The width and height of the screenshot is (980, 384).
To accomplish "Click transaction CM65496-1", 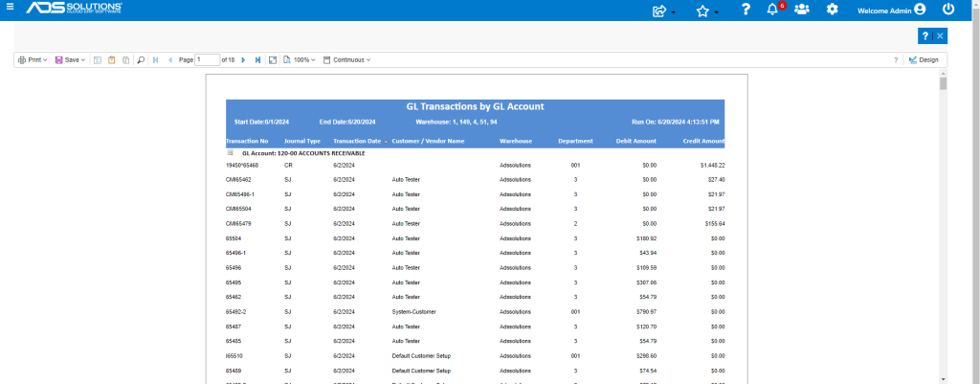I will 240,194.
